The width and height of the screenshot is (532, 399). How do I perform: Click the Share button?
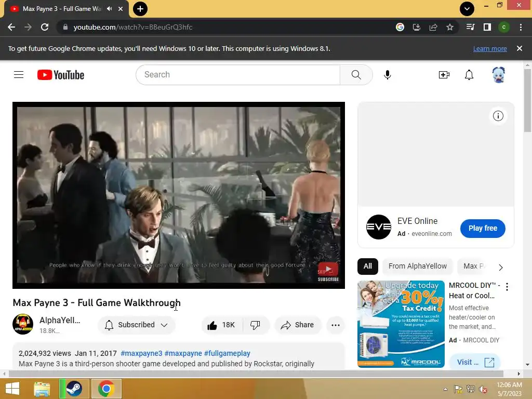tap(298, 325)
